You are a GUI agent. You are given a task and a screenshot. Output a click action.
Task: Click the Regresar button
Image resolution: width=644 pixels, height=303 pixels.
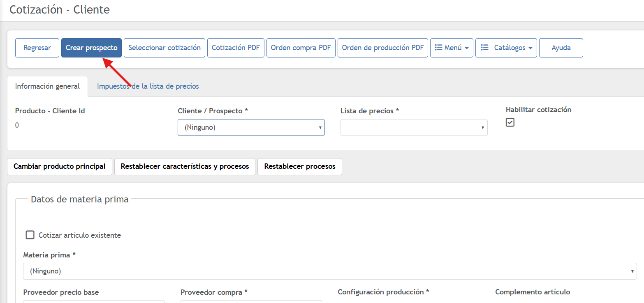[x=37, y=48]
